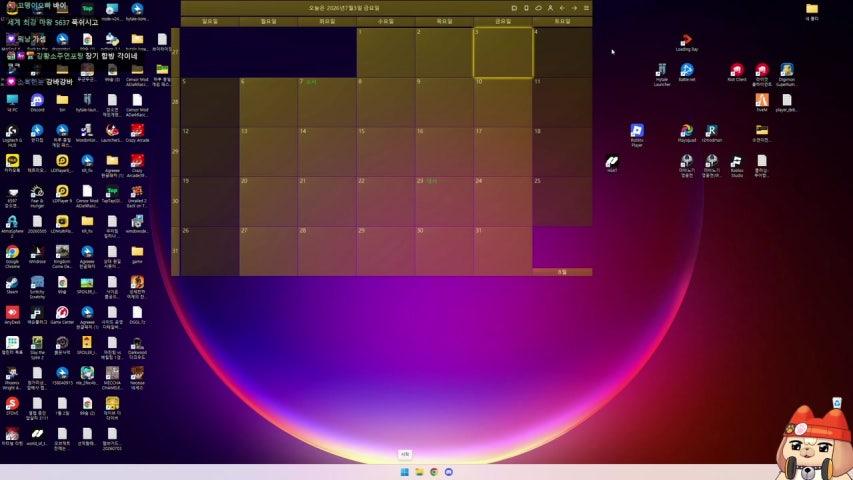Select the highlighted July 3 calendar cell

click(503, 52)
